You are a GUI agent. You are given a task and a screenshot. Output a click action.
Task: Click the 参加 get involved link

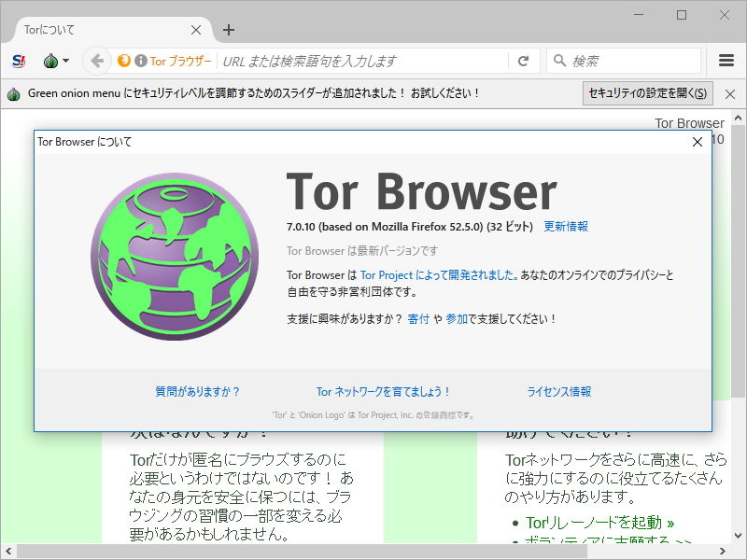pyautogui.click(x=457, y=319)
